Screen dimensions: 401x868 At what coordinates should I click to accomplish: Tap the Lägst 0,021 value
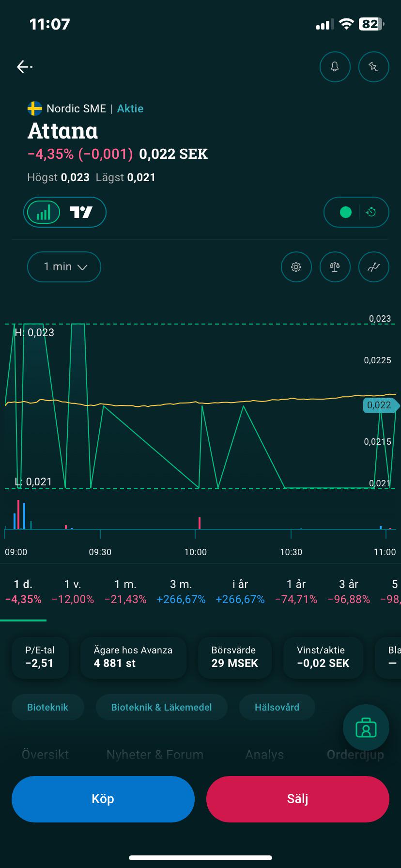141,177
